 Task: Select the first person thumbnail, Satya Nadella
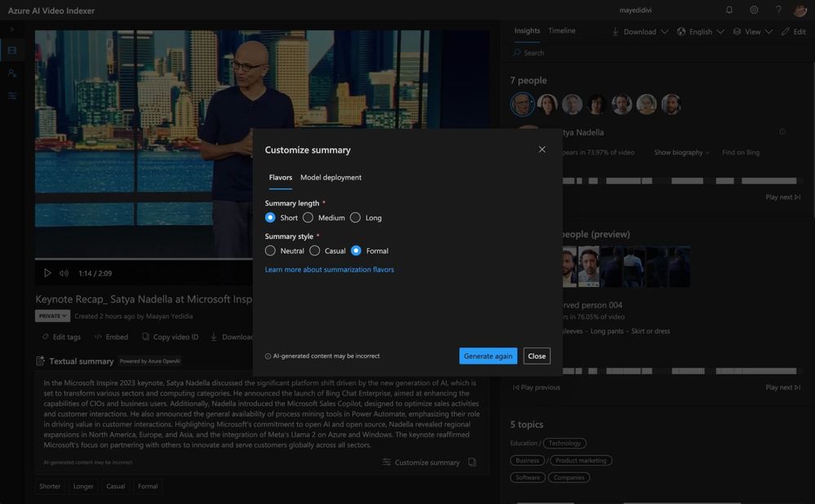(x=522, y=104)
